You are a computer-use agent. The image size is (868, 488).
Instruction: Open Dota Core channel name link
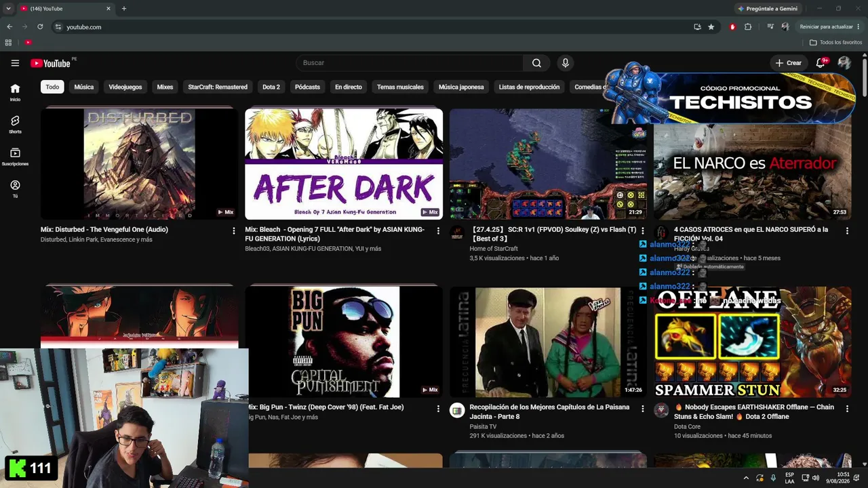point(687,427)
